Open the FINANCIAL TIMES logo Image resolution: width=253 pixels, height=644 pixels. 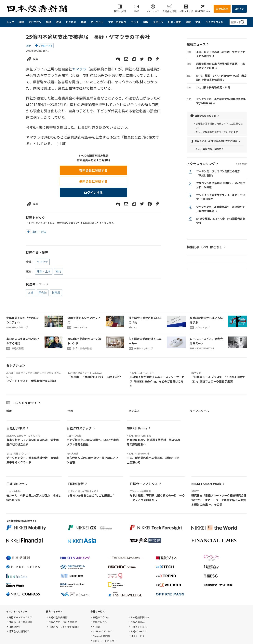[x=214, y=541]
